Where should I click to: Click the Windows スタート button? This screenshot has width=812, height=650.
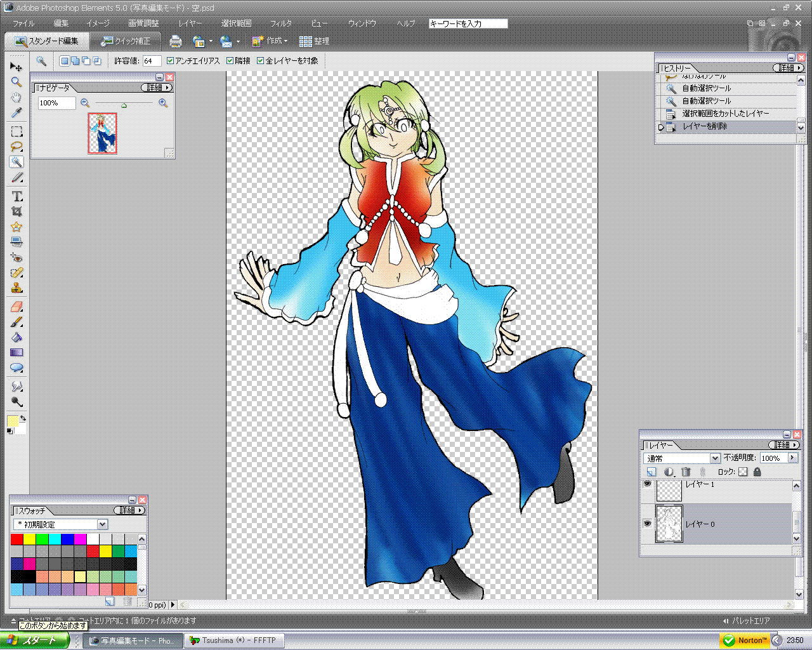click(35, 640)
